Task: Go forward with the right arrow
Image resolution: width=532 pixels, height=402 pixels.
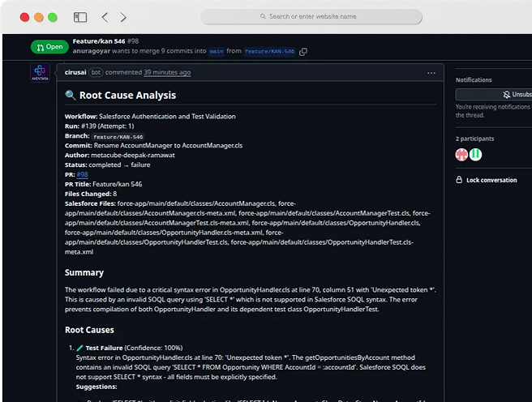Action: 123,17
